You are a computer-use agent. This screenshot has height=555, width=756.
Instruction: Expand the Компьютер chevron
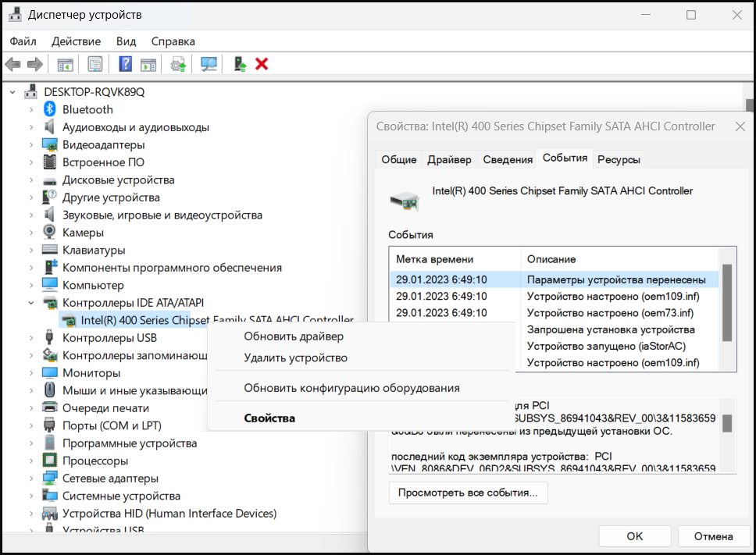pyautogui.click(x=31, y=285)
